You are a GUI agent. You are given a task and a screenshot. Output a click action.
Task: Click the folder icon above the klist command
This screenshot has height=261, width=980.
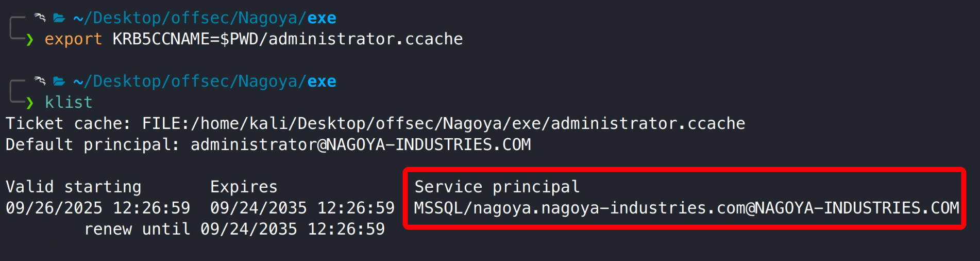click(x=59, y=81)
